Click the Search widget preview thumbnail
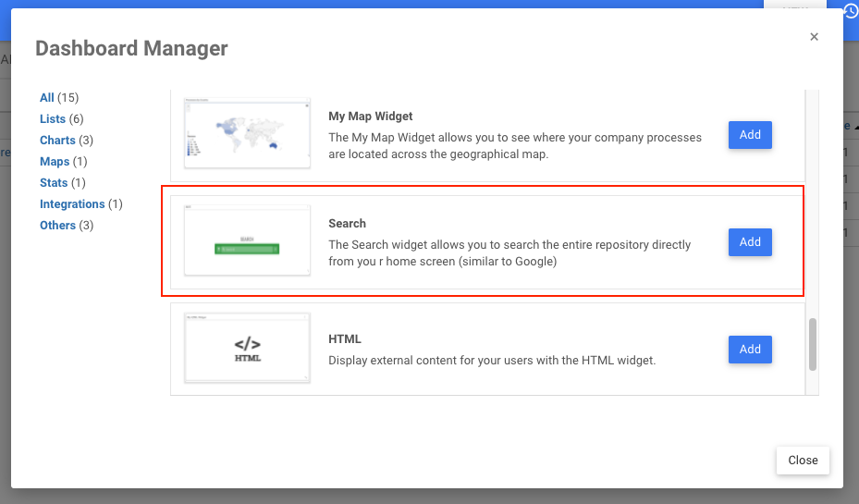This screenshot has height=504, width=859. (247, 240)
